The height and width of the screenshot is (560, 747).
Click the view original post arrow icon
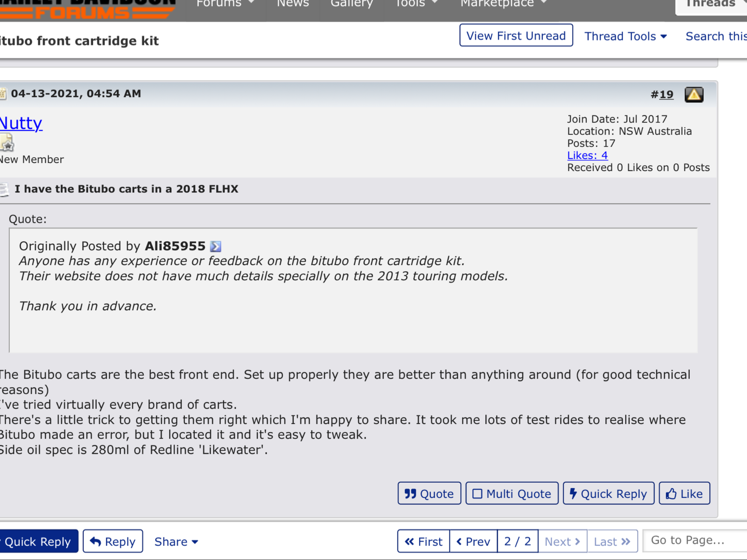(216, 246)
